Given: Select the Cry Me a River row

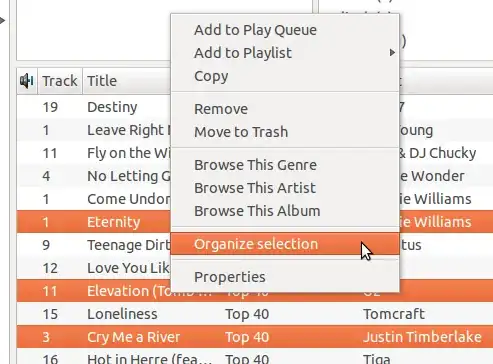Looking at the screenshot, I should point(255,337).
